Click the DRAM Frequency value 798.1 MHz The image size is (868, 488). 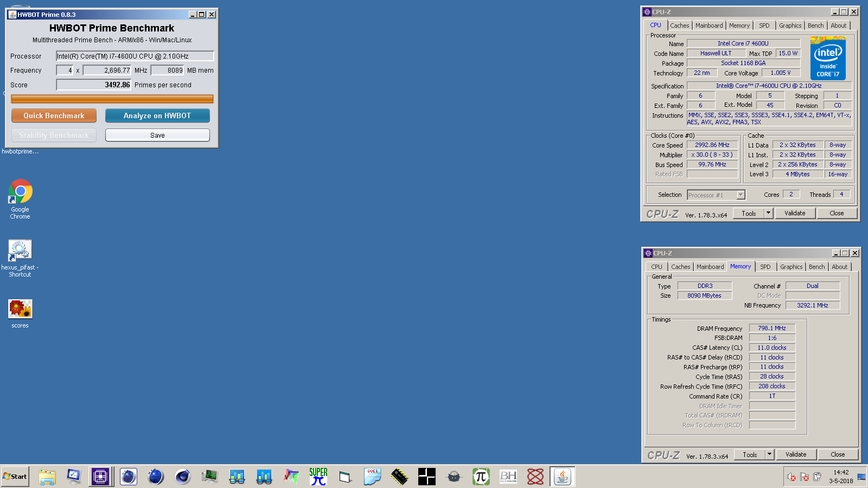(x=772, y=328)
